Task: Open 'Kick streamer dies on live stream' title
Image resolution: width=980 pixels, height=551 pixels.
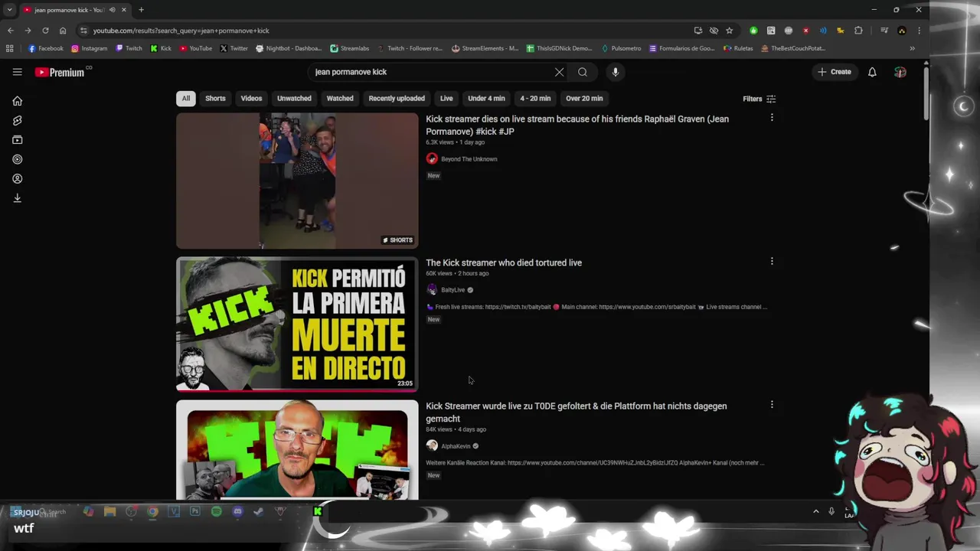Action: pyautogui.click(x=577, y=125)
